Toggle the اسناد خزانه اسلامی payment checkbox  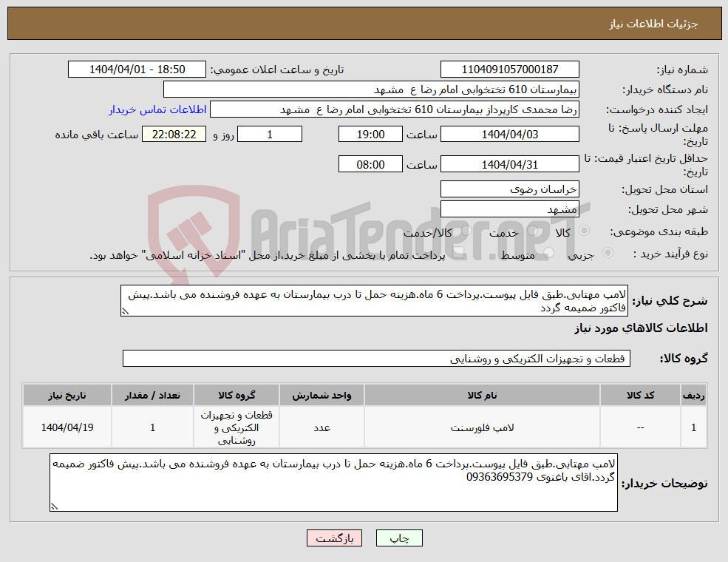coord(459,253)
